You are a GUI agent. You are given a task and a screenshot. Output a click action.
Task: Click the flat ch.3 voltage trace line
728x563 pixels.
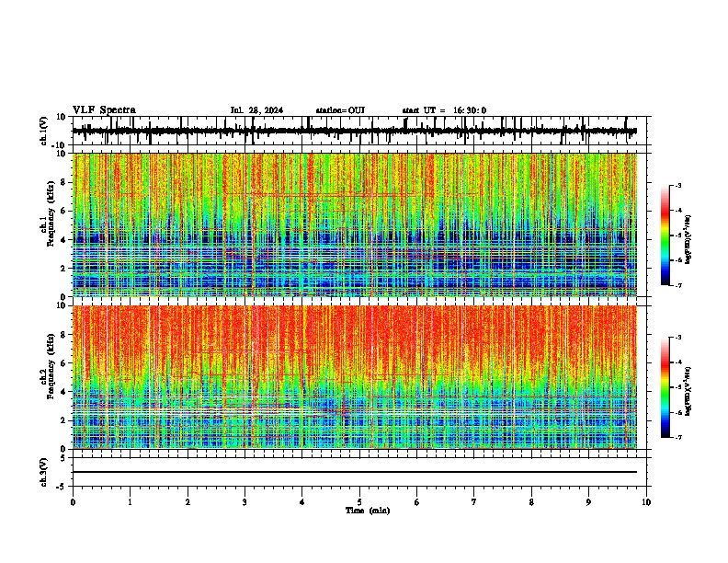point(355,472)
